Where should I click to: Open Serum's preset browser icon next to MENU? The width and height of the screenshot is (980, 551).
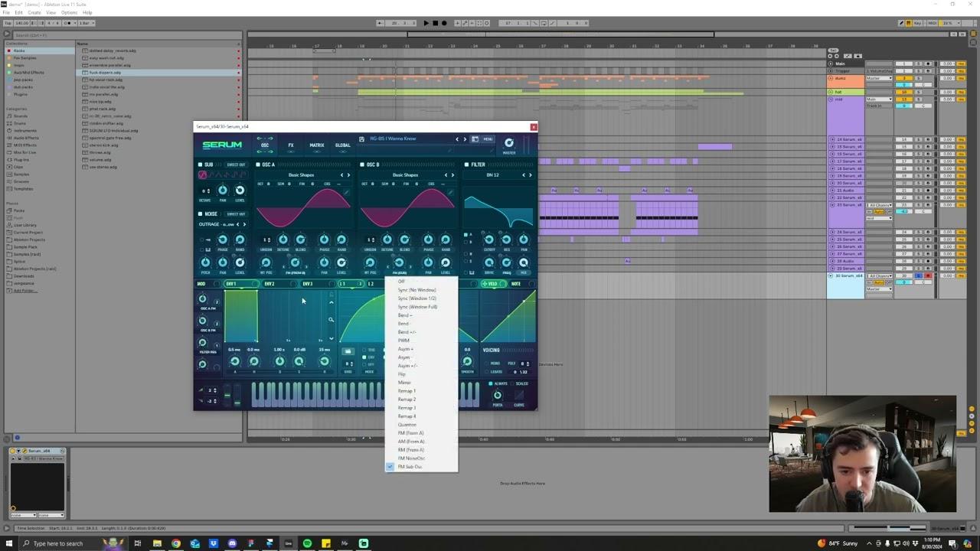pos(475,139)
